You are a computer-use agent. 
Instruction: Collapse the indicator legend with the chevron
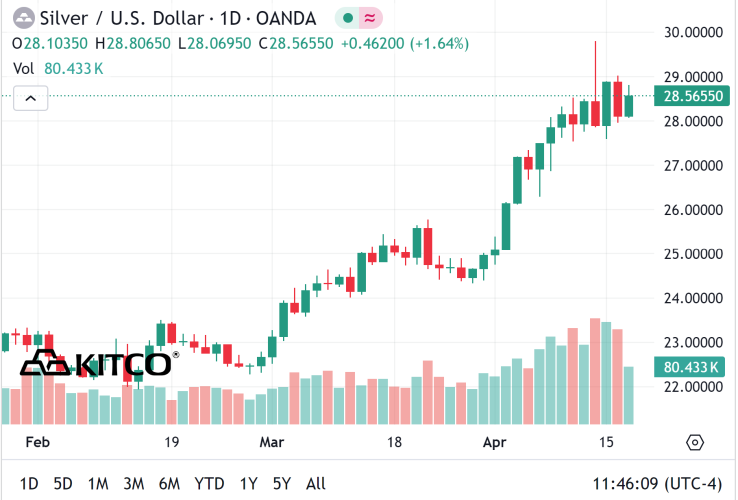coord(31,98)
